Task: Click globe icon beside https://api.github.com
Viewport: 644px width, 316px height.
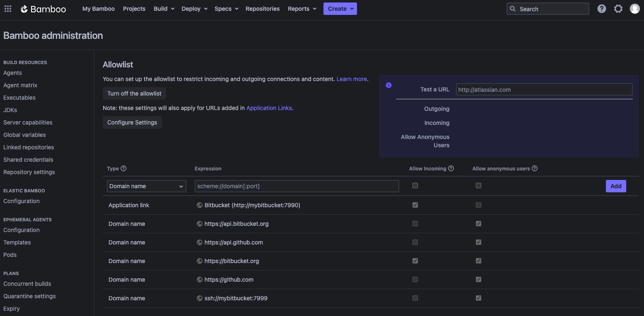Action: (200, 242)
